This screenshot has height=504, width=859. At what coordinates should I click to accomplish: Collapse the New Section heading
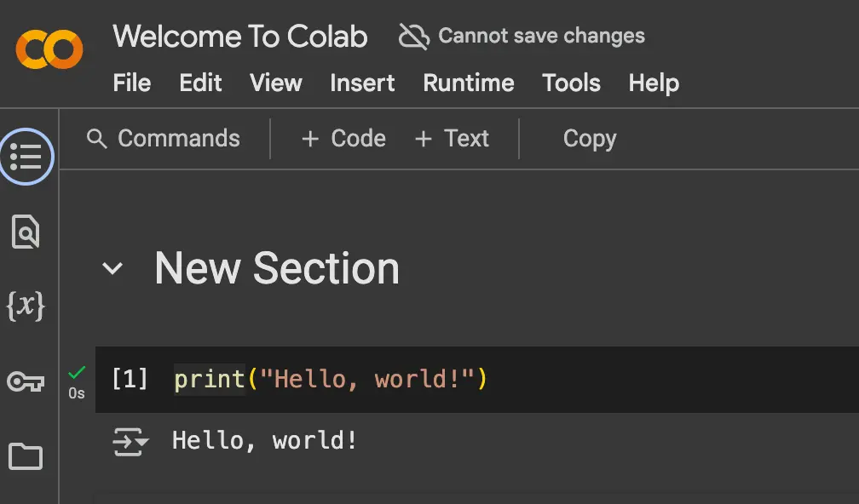point(112,268)
